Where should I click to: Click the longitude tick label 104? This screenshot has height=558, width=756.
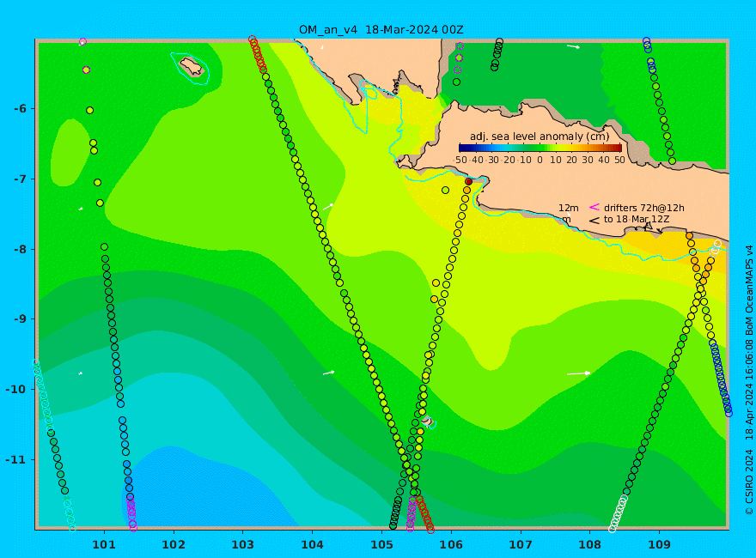312,545
